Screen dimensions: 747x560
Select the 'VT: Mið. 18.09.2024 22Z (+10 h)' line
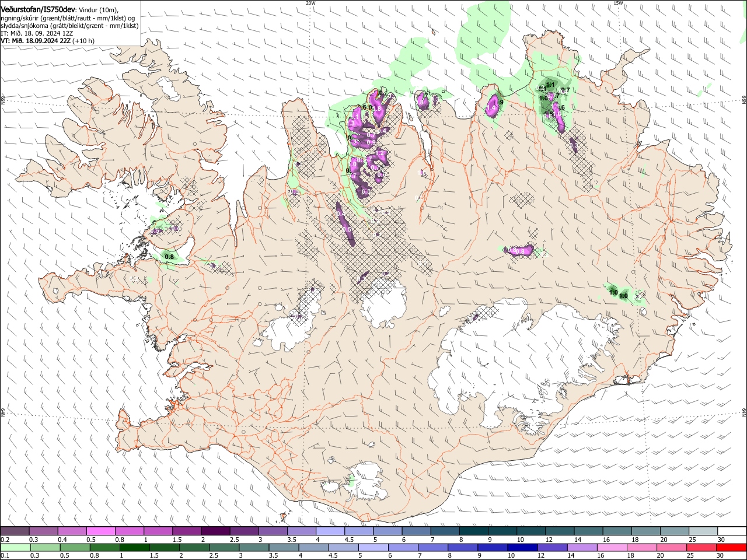pyautogui.click(x=48, y=41)
